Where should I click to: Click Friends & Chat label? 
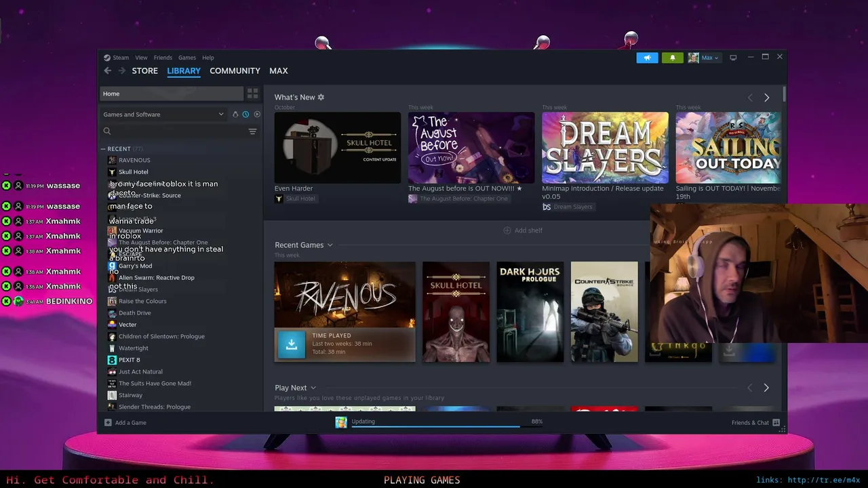pos(750,422)
